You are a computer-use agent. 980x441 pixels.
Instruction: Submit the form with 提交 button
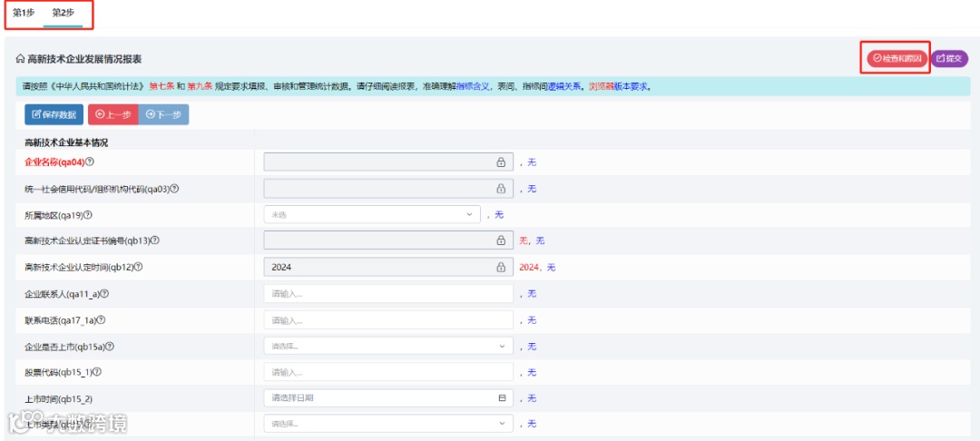tap(949, 58)
